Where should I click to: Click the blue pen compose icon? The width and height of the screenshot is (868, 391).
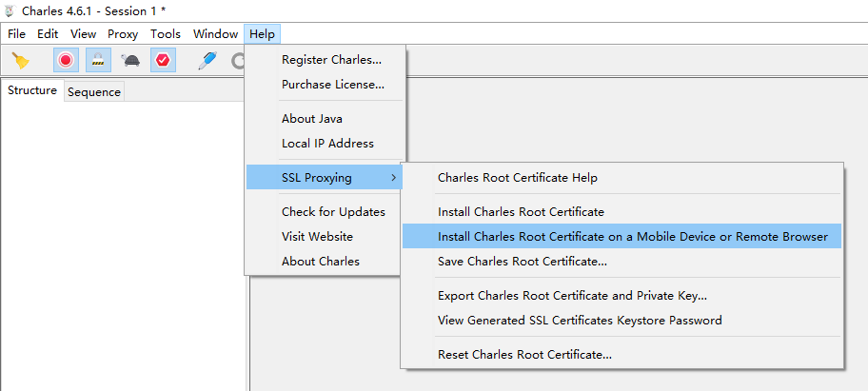(x=207, y=60)
